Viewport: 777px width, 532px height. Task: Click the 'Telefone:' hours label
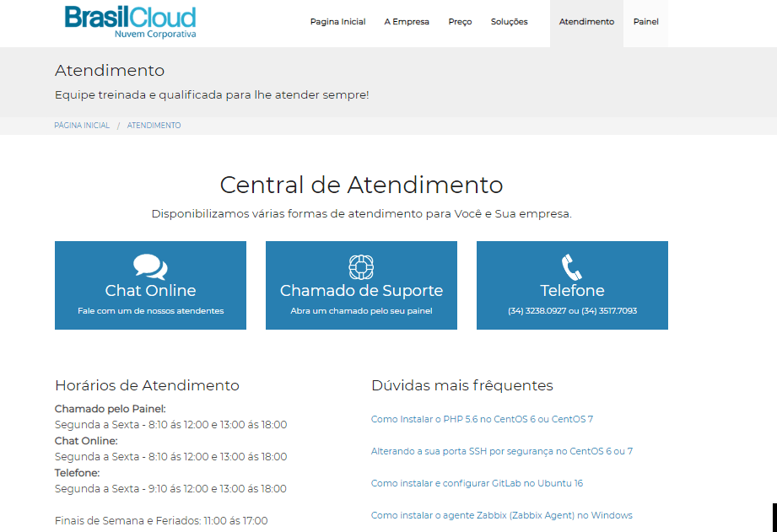point(77,472)
